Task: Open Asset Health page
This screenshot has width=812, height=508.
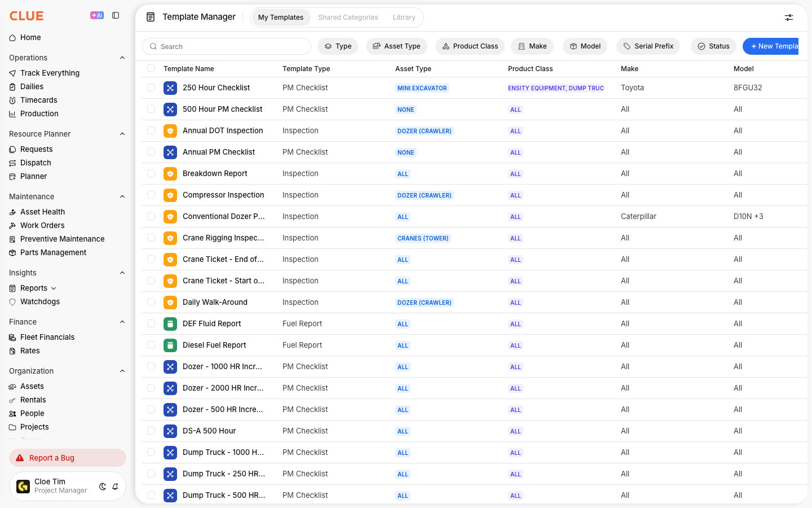Action: click(x=42, y=212)
